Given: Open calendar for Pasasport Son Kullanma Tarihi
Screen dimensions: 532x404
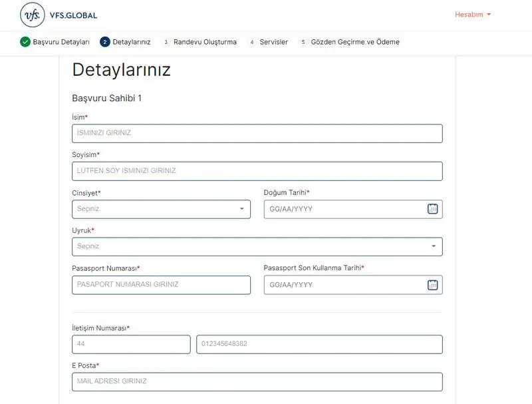Looking at the screenshot, I should coord(432,285).
